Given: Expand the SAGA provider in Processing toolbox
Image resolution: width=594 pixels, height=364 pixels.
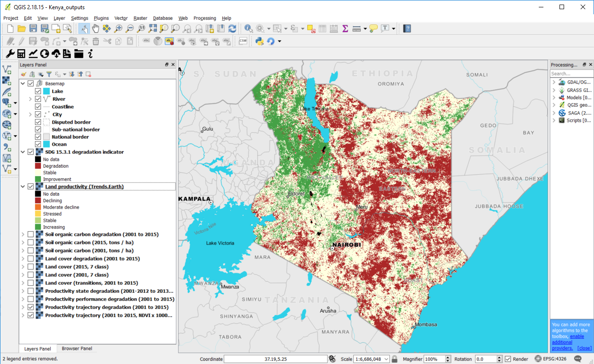Looking at the screenshot, I should [x=554, y=113].
